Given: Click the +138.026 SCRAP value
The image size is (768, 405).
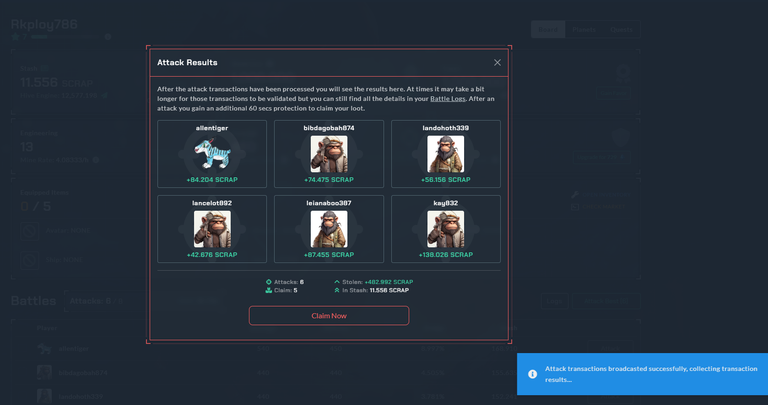Looking at the screenshot, I should click(446, 255).
